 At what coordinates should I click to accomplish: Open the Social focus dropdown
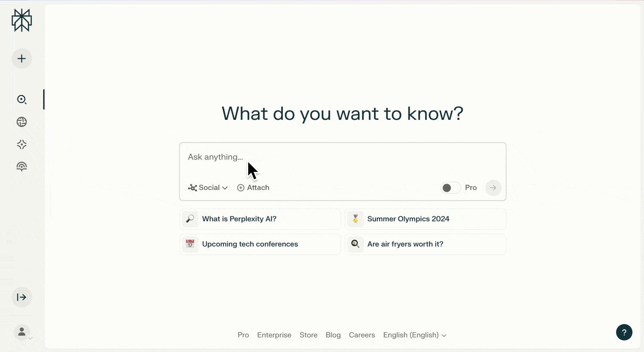pyautogui.click(x=208, y=188)
